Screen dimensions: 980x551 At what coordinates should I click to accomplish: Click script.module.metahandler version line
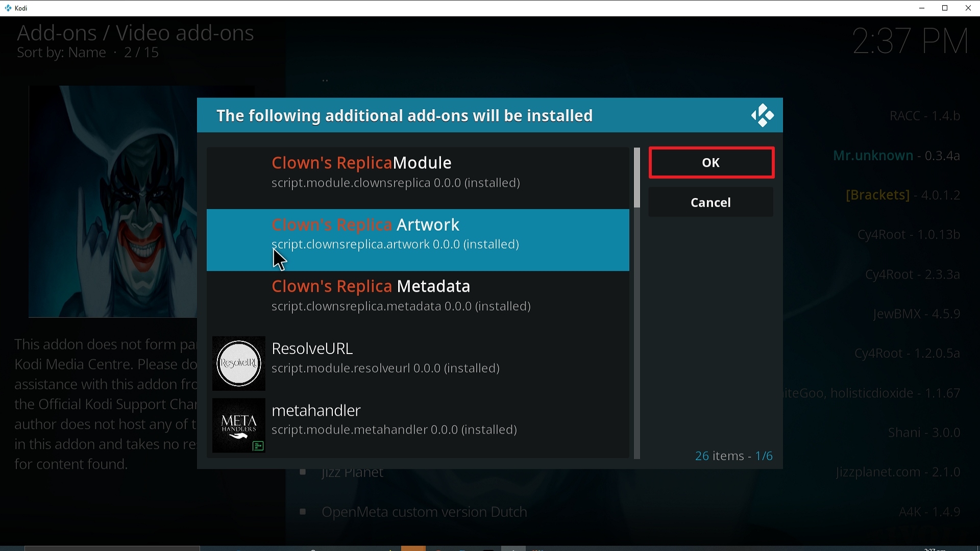pyautogui.click(x=395, y=430)
